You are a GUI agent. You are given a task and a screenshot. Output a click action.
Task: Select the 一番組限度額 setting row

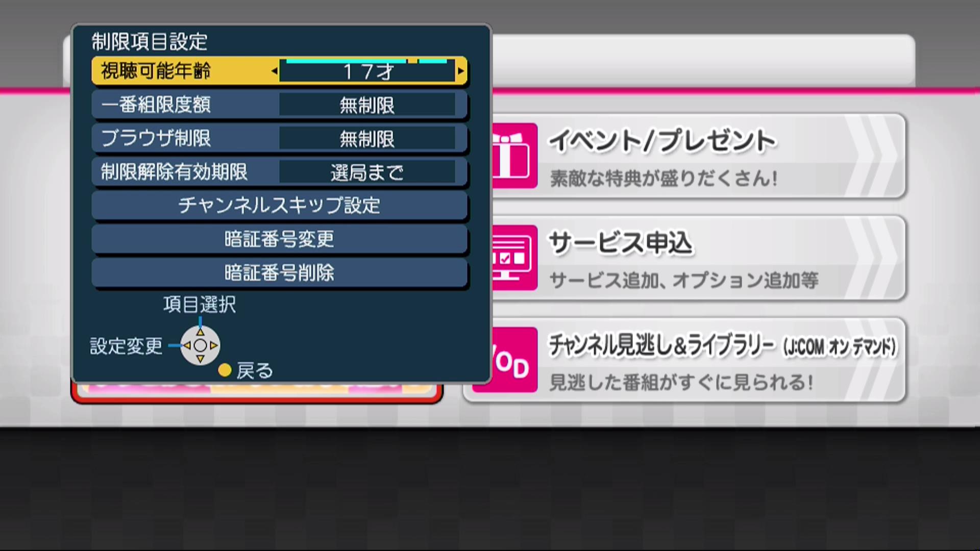click(x=280, y=105)
